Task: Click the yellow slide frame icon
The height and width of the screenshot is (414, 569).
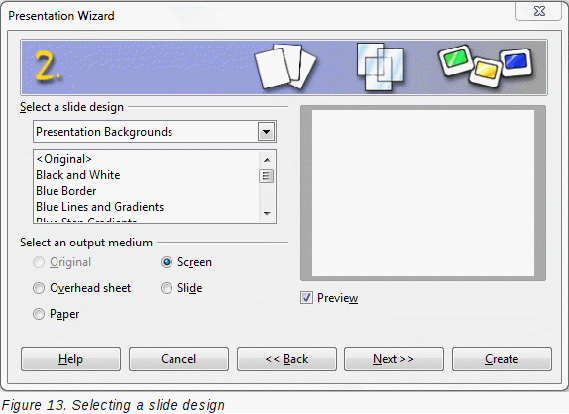Action: pos(486,72)
